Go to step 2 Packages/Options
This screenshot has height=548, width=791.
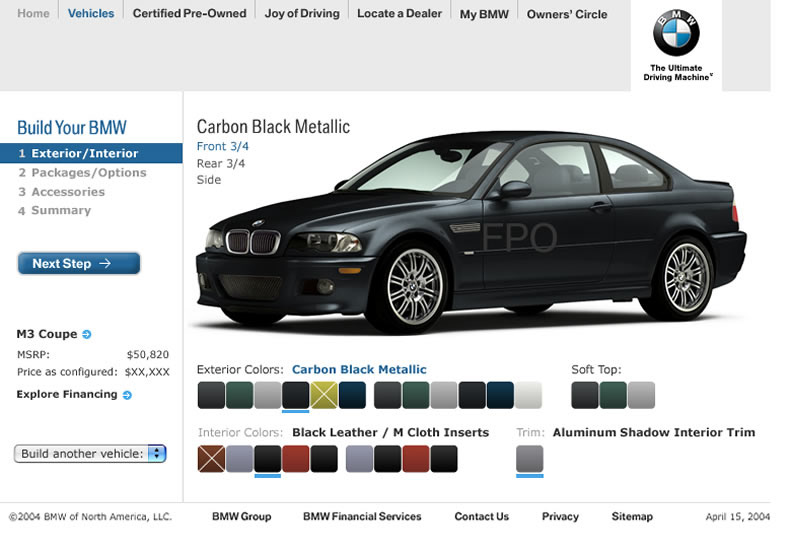coord(82,173)
